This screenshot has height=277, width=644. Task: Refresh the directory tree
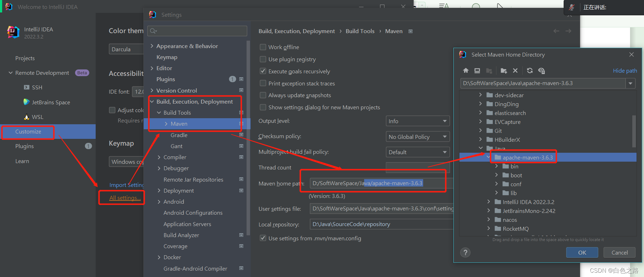(x=530, y=70)
